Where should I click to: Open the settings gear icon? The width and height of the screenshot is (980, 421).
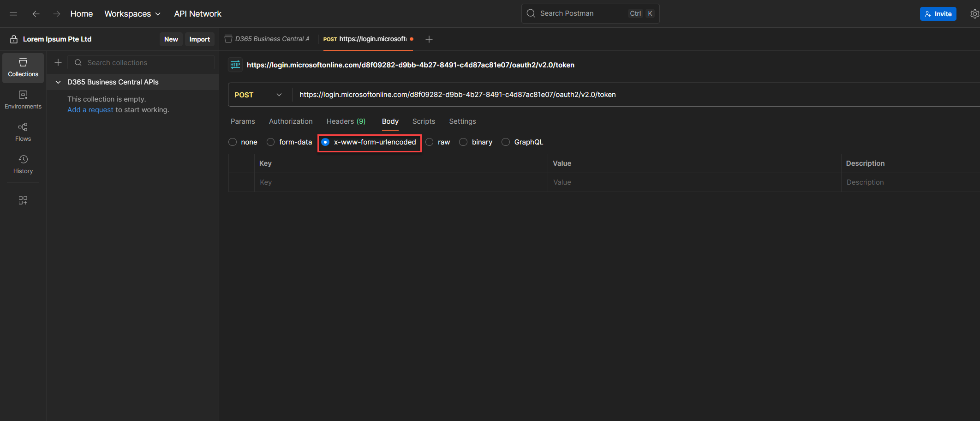coord(974,14)
